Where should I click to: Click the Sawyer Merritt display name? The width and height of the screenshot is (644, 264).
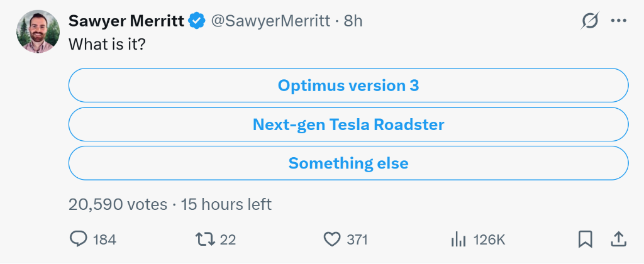[126, 21]
